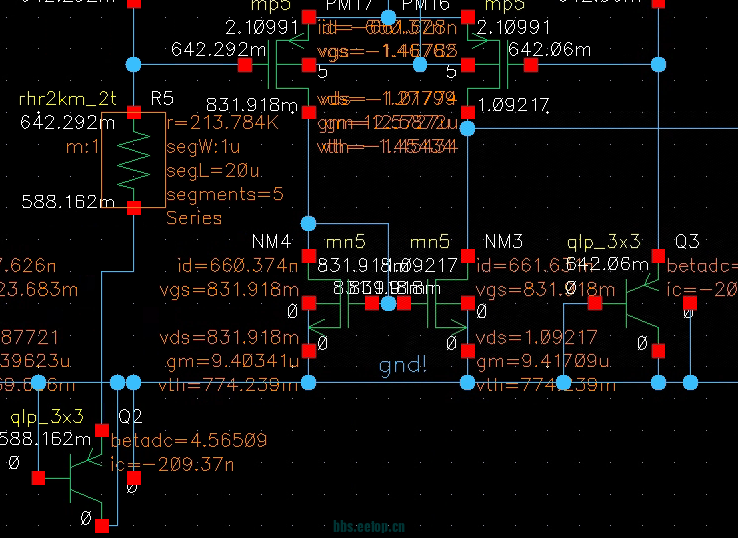Select the 642.06m voltage beside PM16's gate

click(550, 49)
